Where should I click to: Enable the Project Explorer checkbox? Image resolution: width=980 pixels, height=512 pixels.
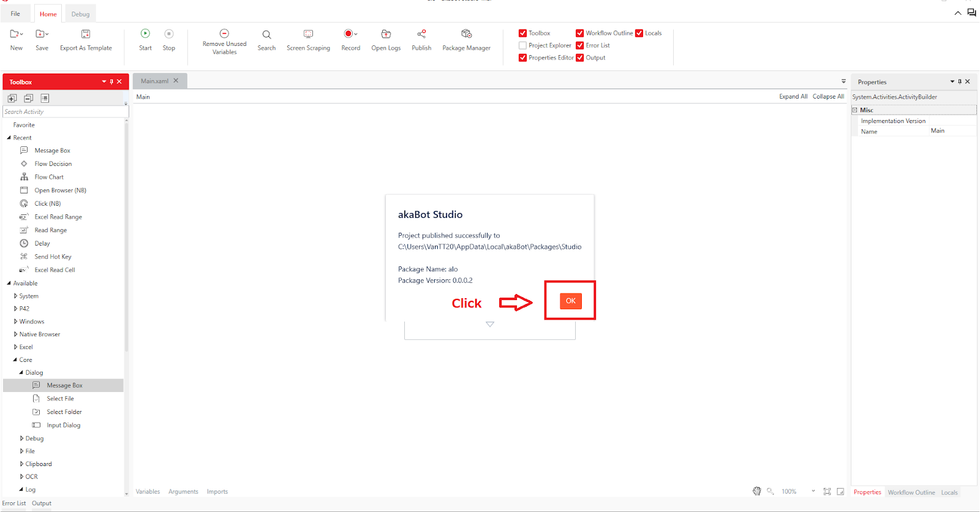point(522,45)
